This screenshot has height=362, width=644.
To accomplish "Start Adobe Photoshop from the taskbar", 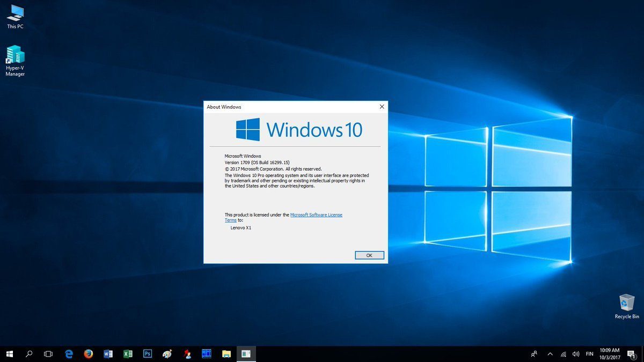I will coord(147,354).
